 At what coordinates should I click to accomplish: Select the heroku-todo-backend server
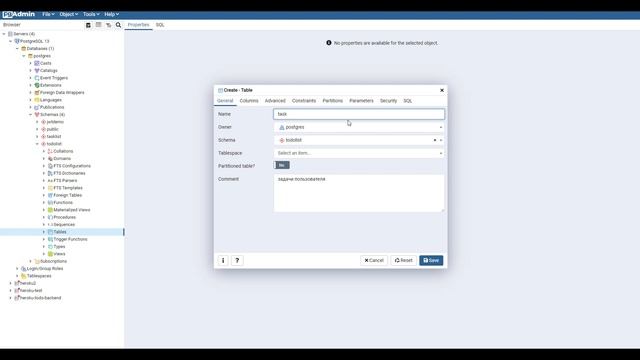[40, 298]
